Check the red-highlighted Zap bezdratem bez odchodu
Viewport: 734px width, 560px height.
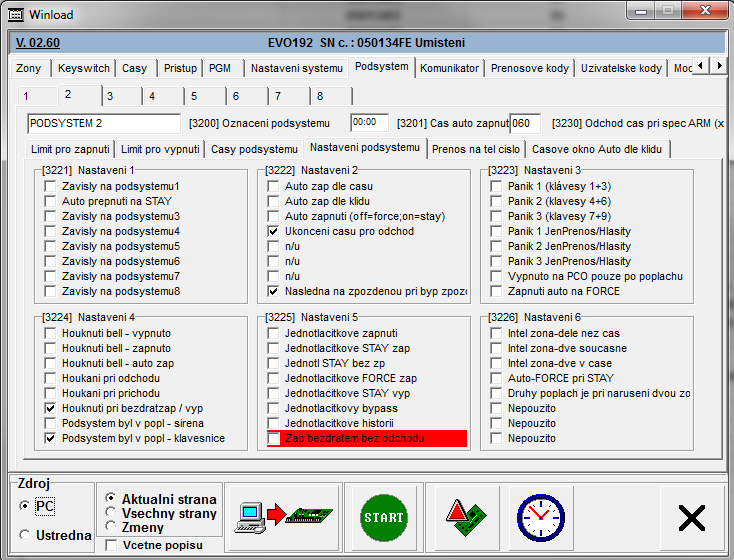click(274, 438)
